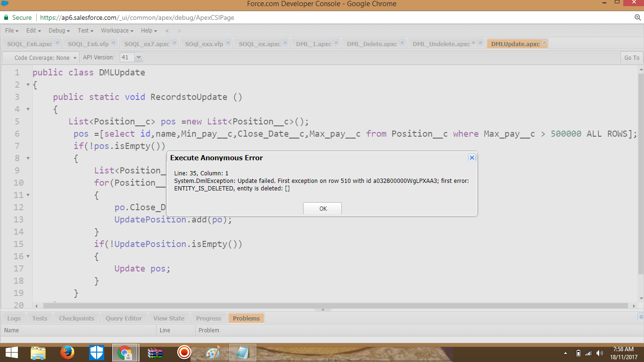Screen dimensions: 644x362
Task: Click the back navigation arrow
Action: pyautogui.click(x=167, y=31)
